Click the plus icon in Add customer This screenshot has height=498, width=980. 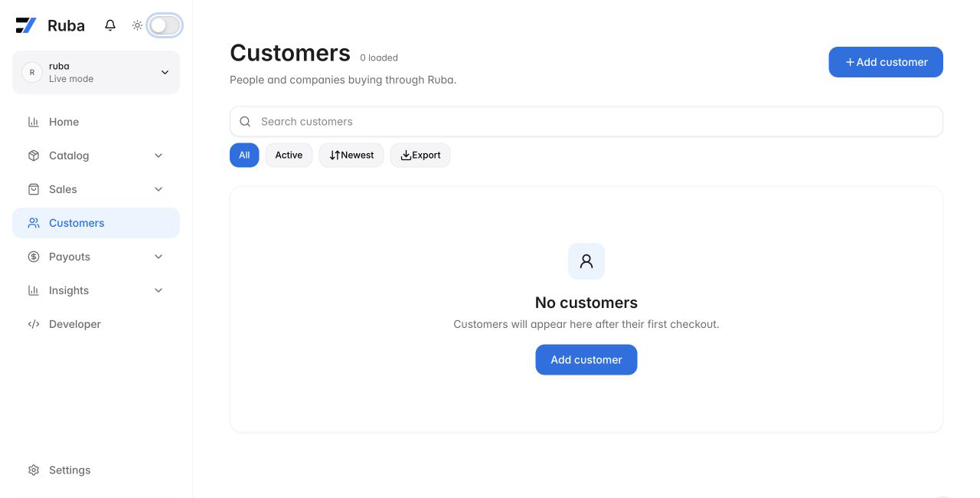[x=850, y=62]
